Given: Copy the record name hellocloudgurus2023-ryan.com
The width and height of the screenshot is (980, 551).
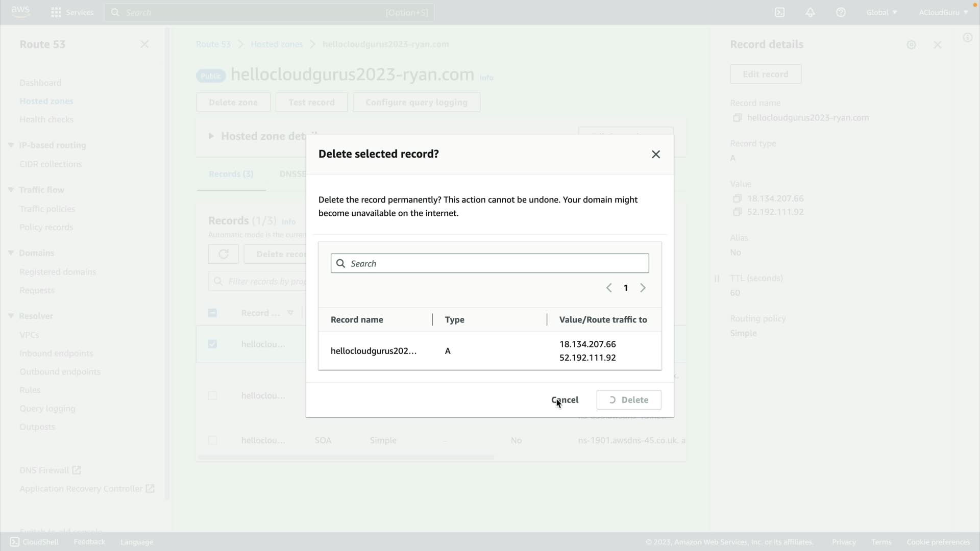Looking at the screenshot, I should click(737, 118).
